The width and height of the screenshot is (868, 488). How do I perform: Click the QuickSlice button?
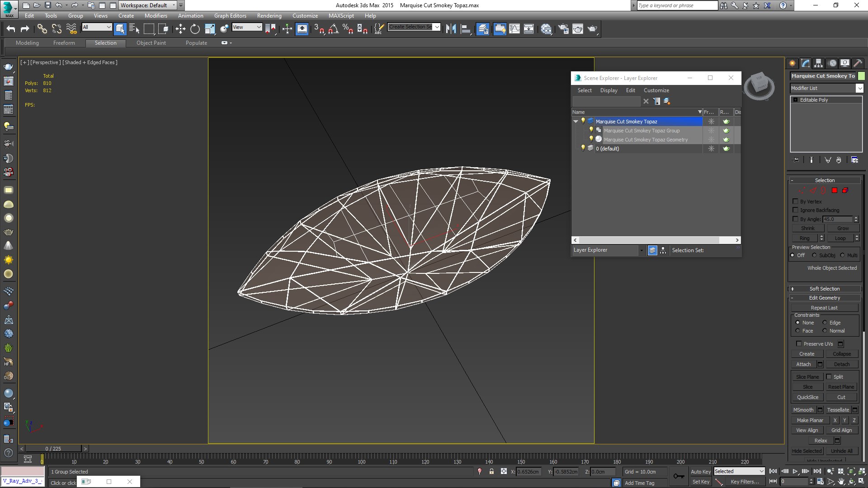[x=807, y=397]
